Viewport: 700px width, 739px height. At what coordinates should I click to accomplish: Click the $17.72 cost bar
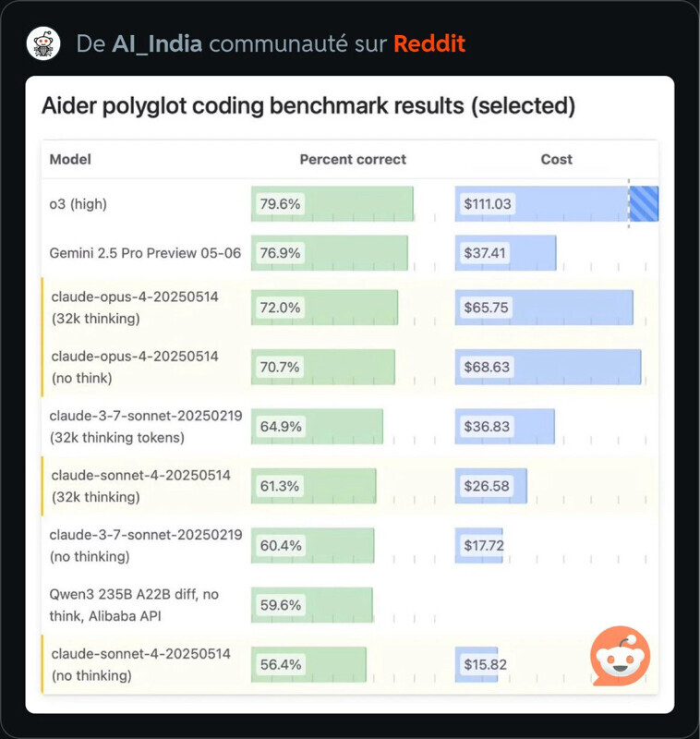(x=479, y=545)
